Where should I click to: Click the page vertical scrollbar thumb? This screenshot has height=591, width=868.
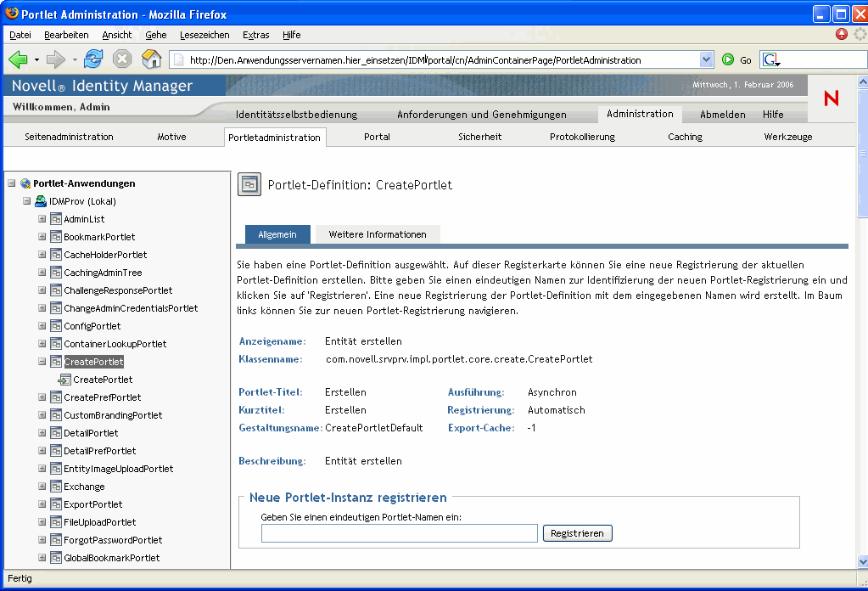[x=862, y=153]
